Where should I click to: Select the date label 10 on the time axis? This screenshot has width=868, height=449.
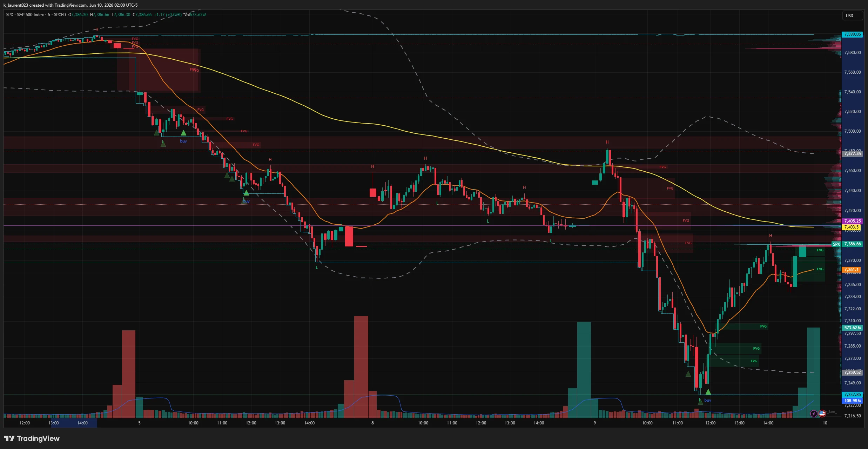pos(825,423)
